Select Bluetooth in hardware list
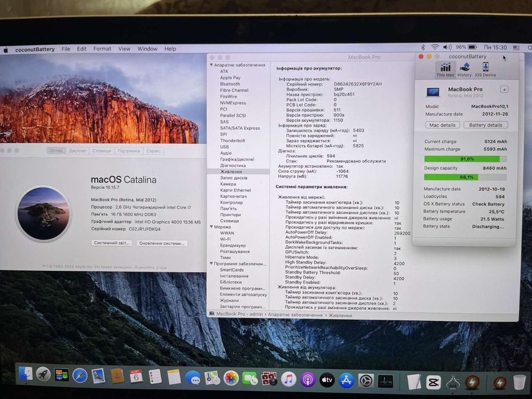Viewport: 532px width, 399px height. [230, 84]
